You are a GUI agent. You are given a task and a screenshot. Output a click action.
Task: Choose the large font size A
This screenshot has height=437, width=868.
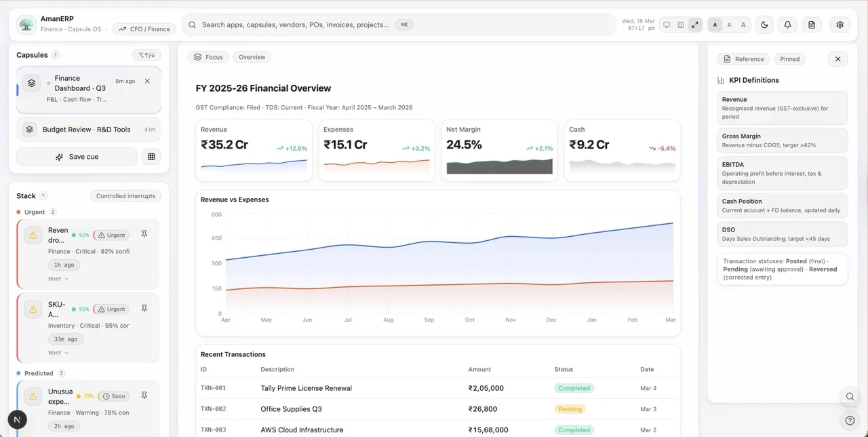pyautogui.click(x=743, y=24)
